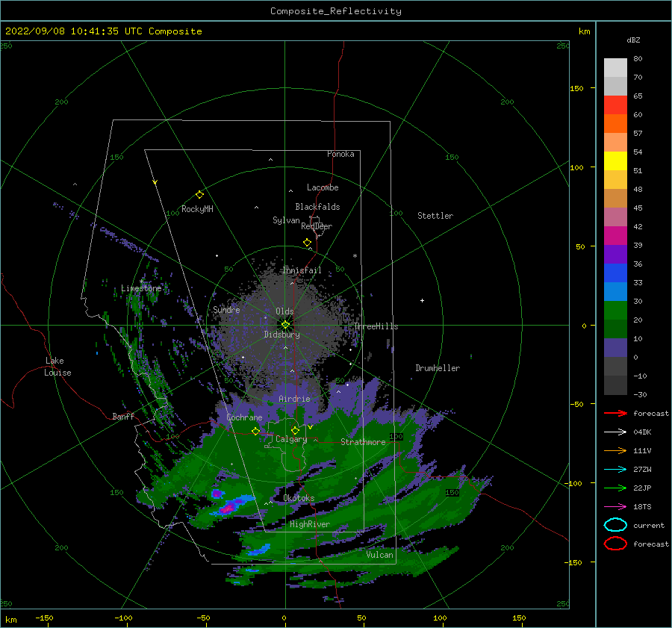Click yellow diamond marker below RedDeer
Screen dimensions: 672x628
coord(308,243)
